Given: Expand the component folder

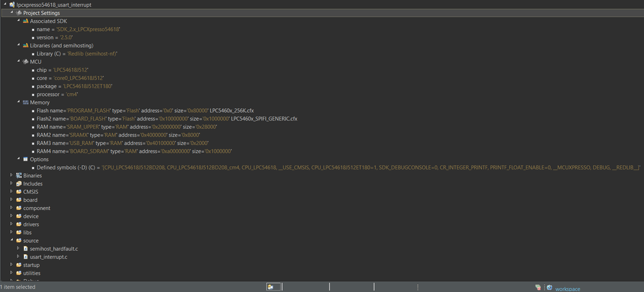Looking at the screenshot, I should (12, 208).
